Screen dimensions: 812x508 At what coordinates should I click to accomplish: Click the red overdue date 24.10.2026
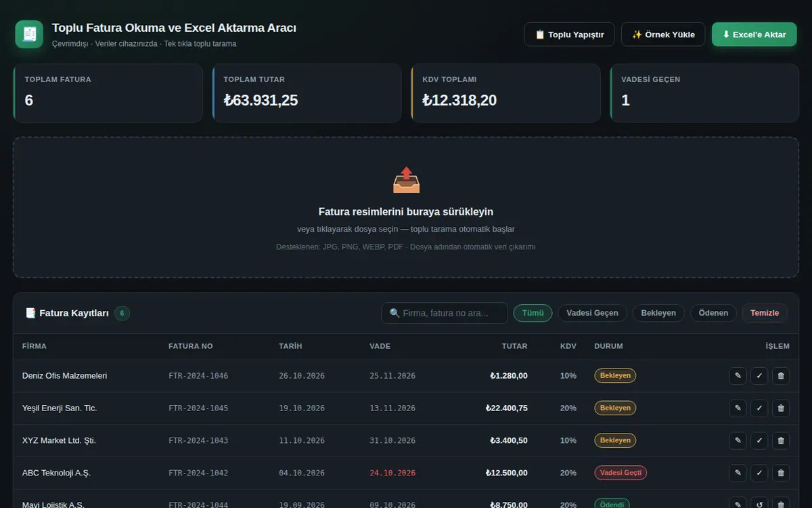(392, 473)
